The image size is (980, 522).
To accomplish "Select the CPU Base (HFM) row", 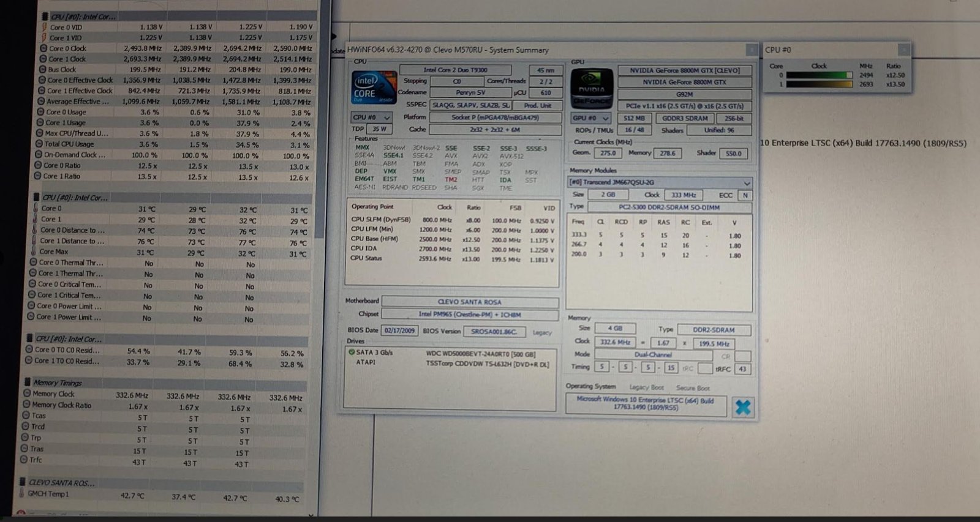I will pyautogui.click(x=452, y=239).
